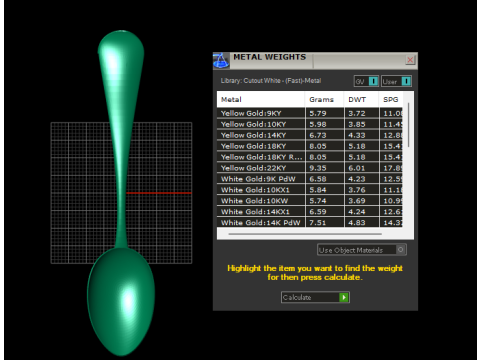Click the Metal column header
Viewport: 480px width, 360px height.
point(261,99)
